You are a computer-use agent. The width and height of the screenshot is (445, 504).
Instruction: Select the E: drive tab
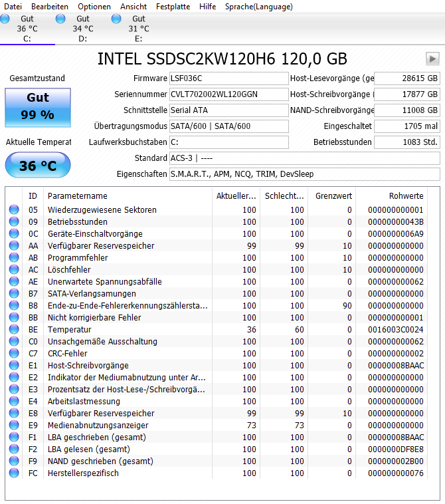[x=138, y=29]
